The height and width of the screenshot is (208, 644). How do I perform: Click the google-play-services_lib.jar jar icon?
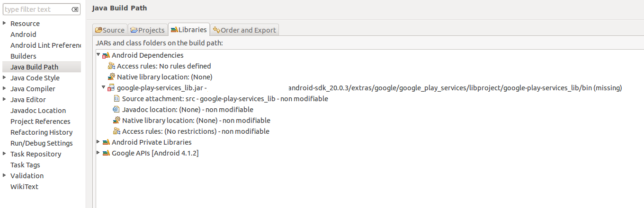(x=111, y=88)
